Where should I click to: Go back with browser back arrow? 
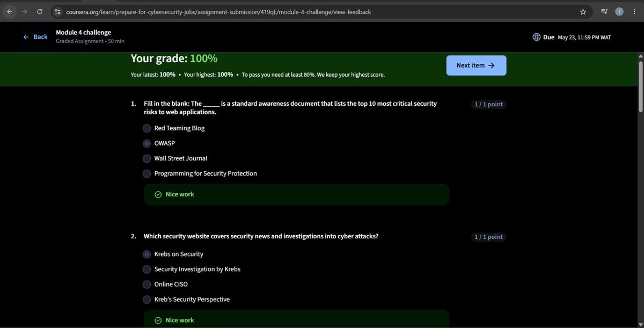(x=10, y=11)
